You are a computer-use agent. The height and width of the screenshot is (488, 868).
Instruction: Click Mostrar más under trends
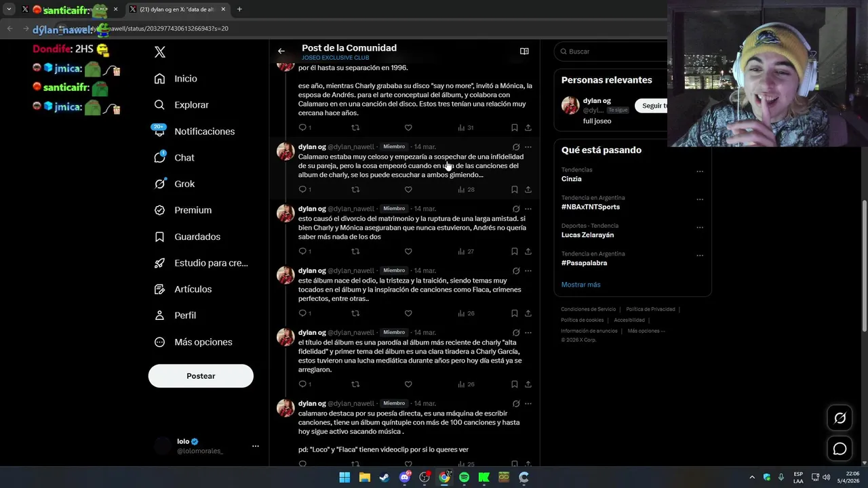(580, 285)
